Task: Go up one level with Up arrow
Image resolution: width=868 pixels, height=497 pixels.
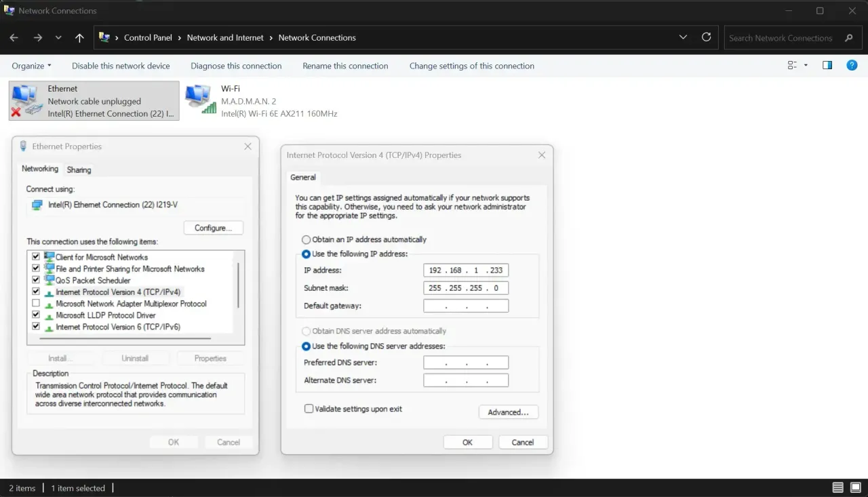Action: pos(79,38)
